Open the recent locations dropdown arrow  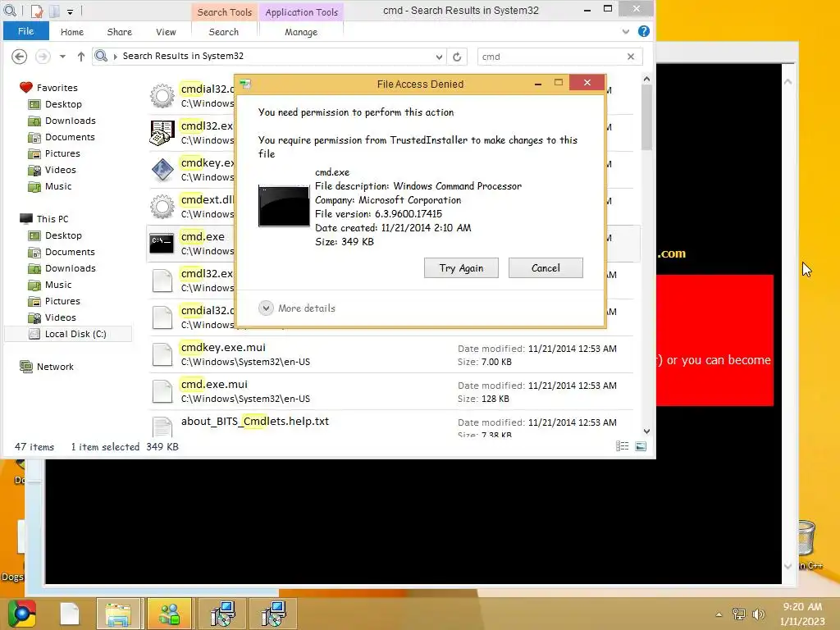(62, 57)
